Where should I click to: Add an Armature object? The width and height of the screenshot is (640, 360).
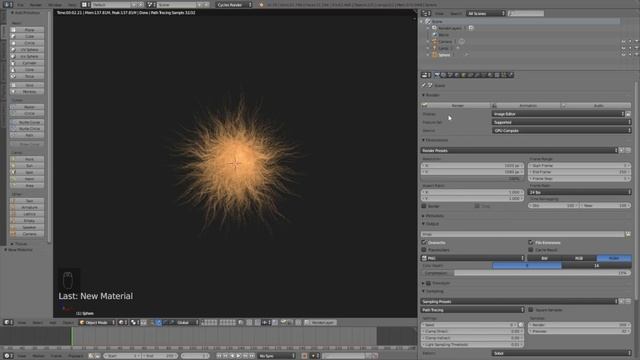27,207
